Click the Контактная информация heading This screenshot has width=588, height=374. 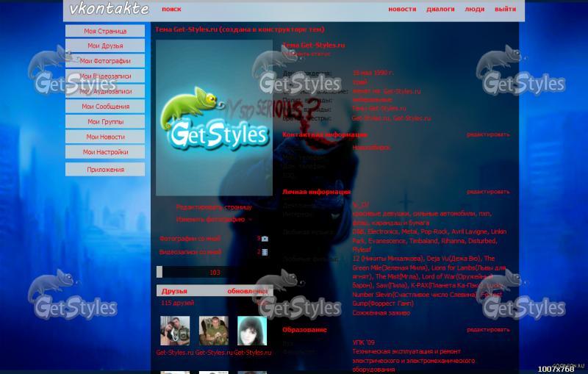[x=325, y=134]
